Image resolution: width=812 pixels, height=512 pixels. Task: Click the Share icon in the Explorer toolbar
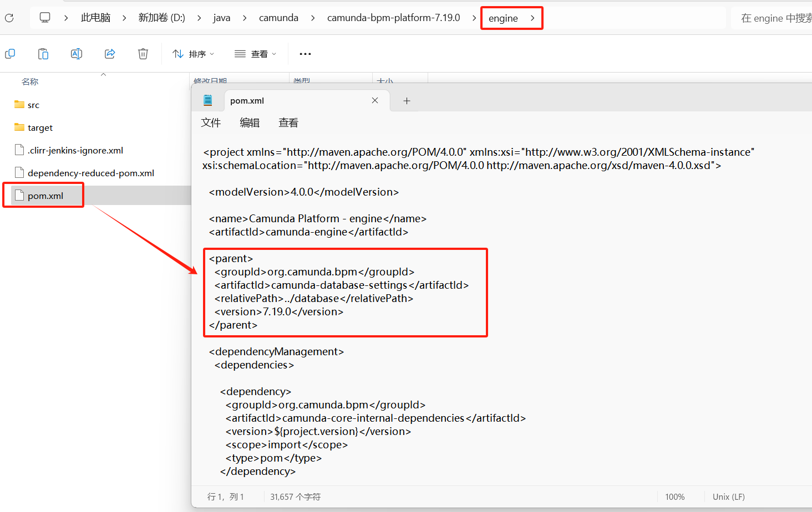point(110,54)
